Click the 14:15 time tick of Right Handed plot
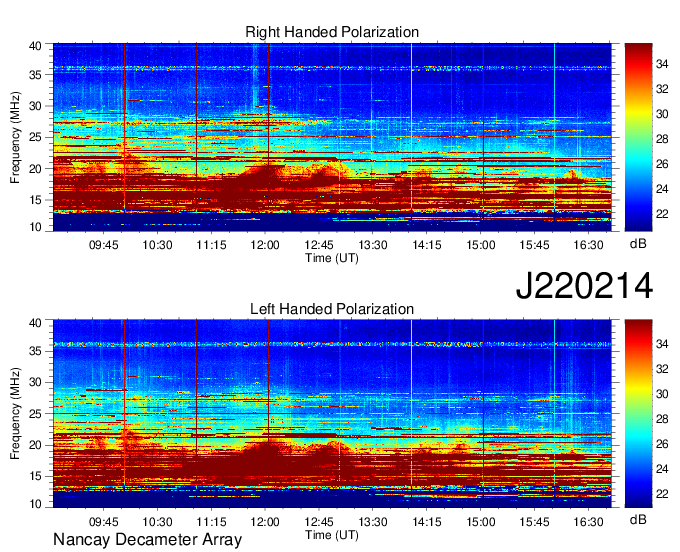Image resolution: width=680 pixels, height=552 pixels. point(427,245)
